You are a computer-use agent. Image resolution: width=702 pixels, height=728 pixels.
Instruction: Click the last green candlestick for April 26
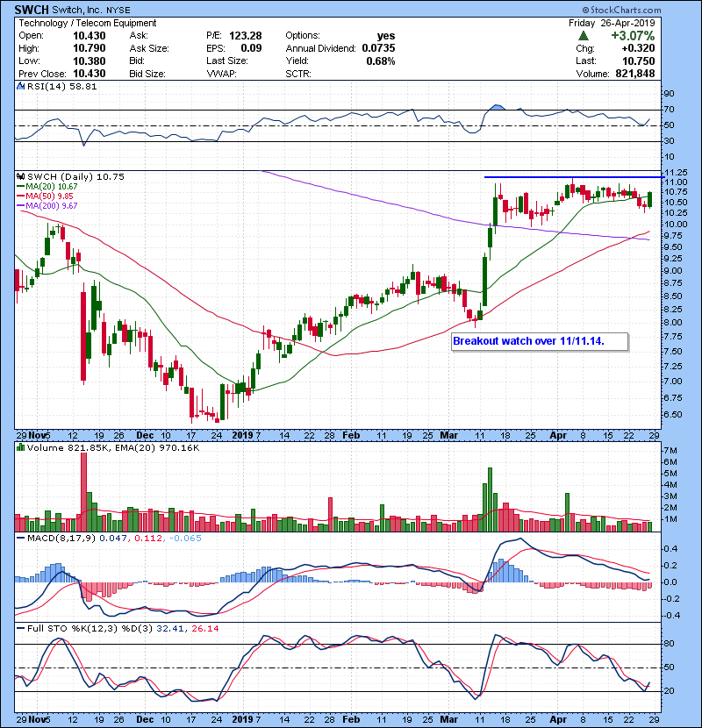tap(650, 200)
